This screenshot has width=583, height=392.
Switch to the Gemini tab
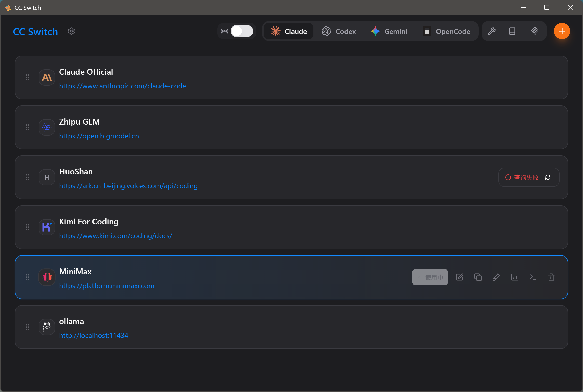tap(389, 31)
